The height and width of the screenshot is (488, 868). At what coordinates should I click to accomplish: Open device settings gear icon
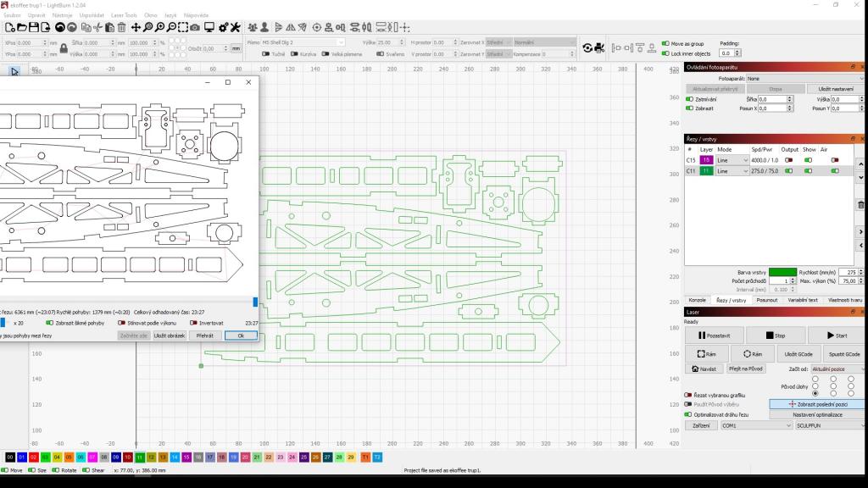(223, 27)
